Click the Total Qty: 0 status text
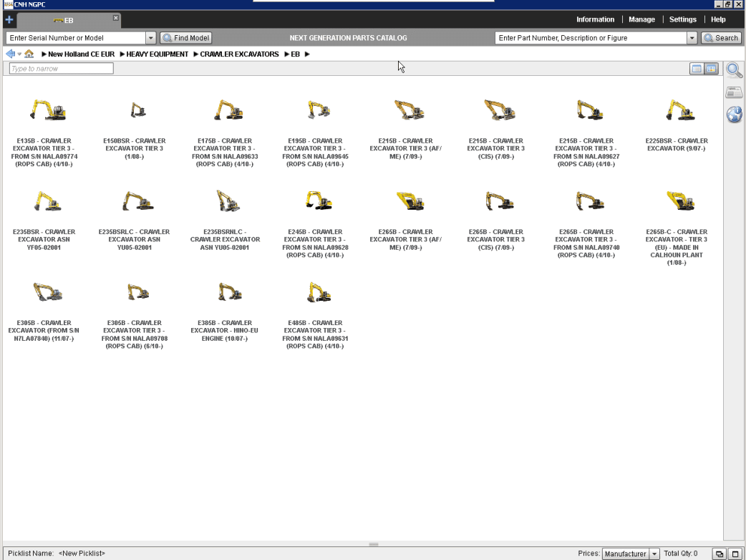746x560 pixels. pos(680,554)
